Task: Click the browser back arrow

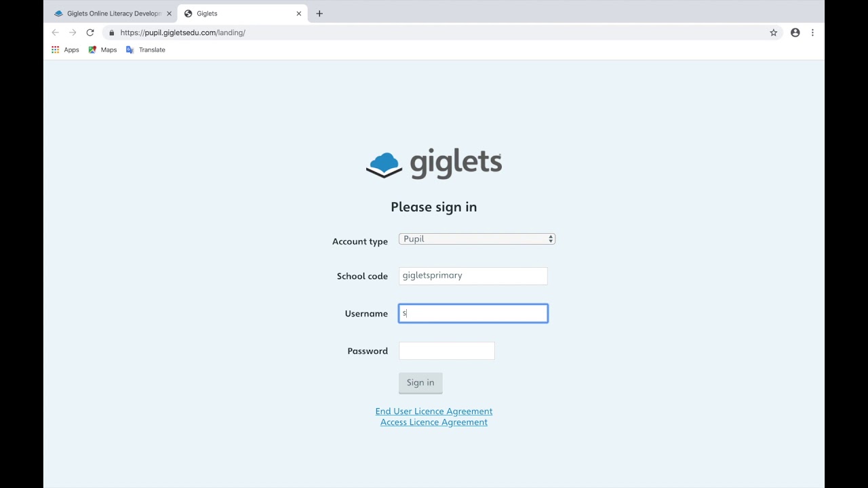Action: pyautogui.click(x=55, y=33)
